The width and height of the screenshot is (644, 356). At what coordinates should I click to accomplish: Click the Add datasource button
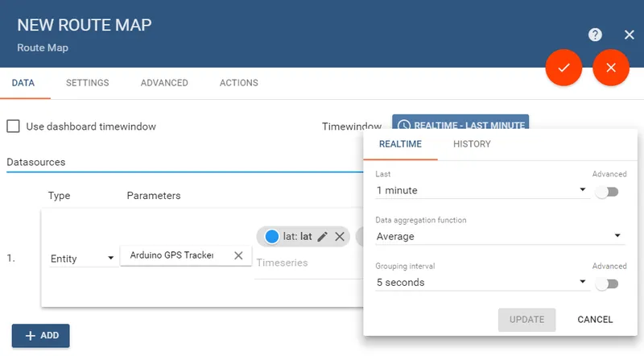[41, 336]
